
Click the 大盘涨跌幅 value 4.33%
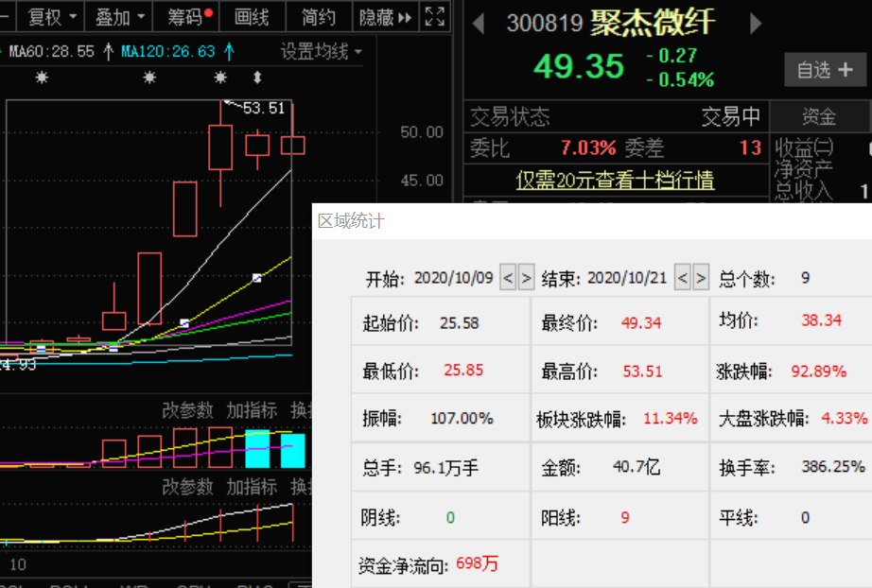coord(845,418)
